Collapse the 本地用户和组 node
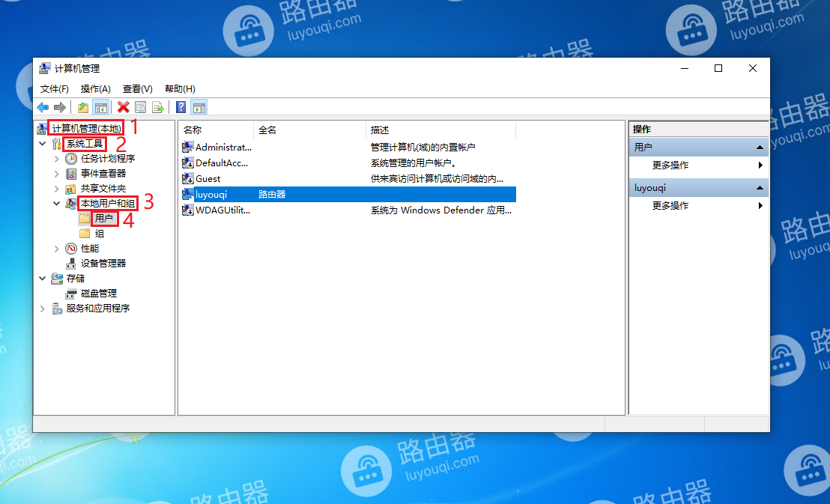This screenshot has height=504, width=830. pyautogui.click(x=57, y=203)
